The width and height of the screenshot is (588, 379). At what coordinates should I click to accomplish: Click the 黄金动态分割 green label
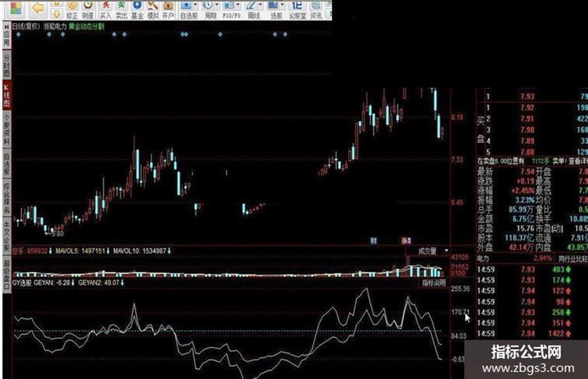86,26
